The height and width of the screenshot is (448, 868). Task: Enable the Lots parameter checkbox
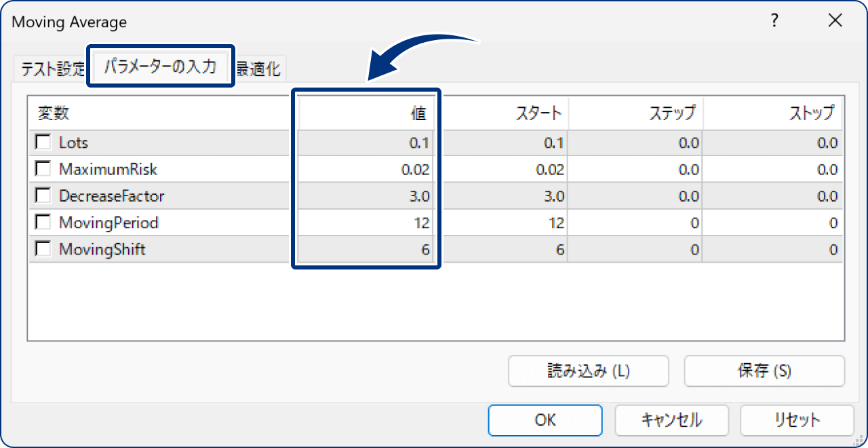click(43, 142)
